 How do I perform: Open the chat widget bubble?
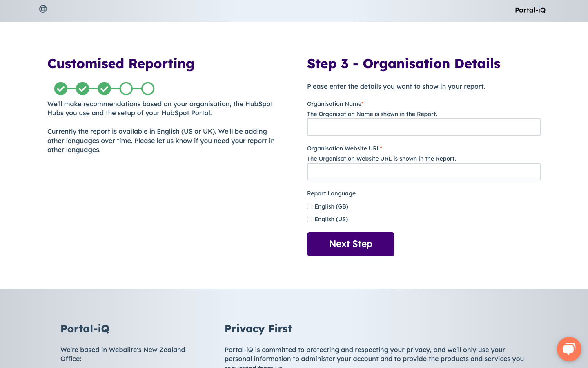pyautogui.click(x=569, y=349)
